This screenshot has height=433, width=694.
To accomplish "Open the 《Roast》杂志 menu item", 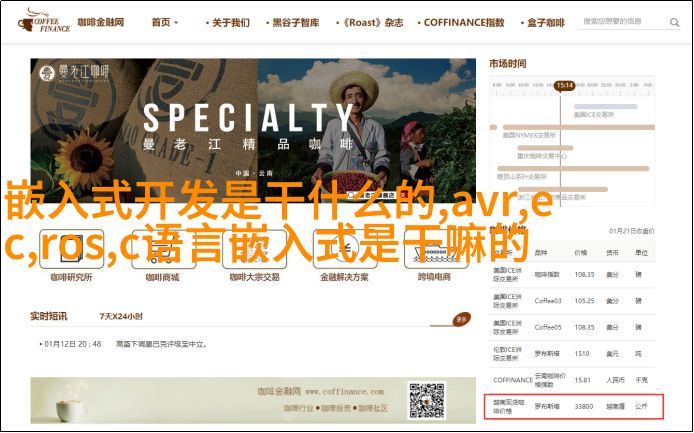I will [373, 23].
